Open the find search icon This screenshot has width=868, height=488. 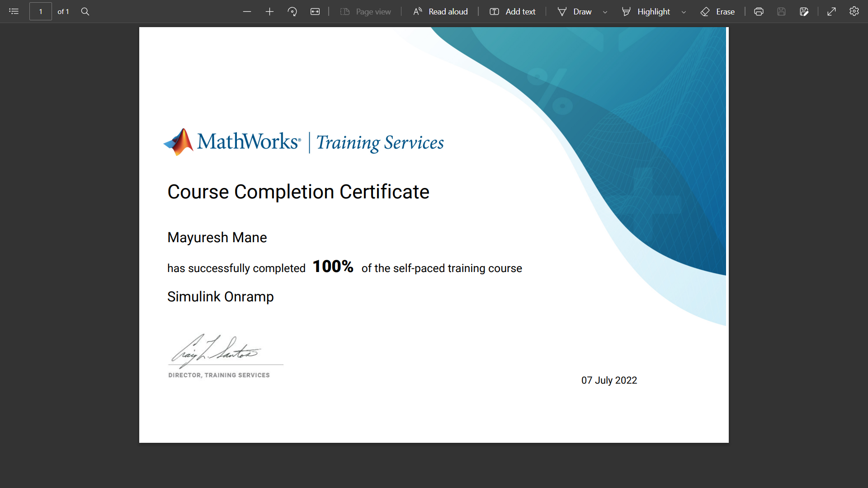[85, 11]
